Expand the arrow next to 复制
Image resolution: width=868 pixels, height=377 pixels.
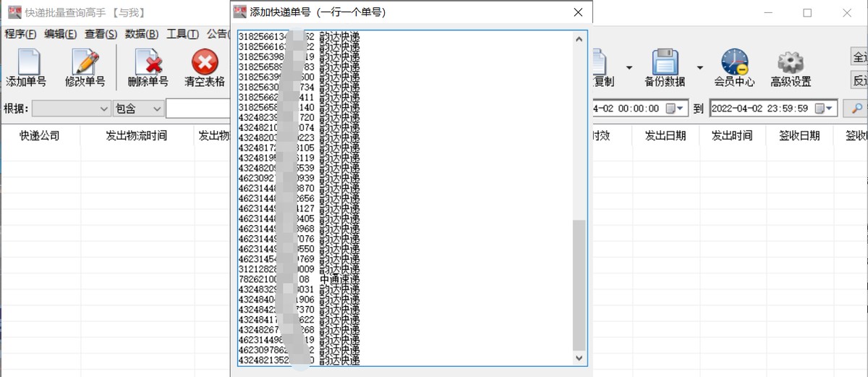(x=629, y=68)
